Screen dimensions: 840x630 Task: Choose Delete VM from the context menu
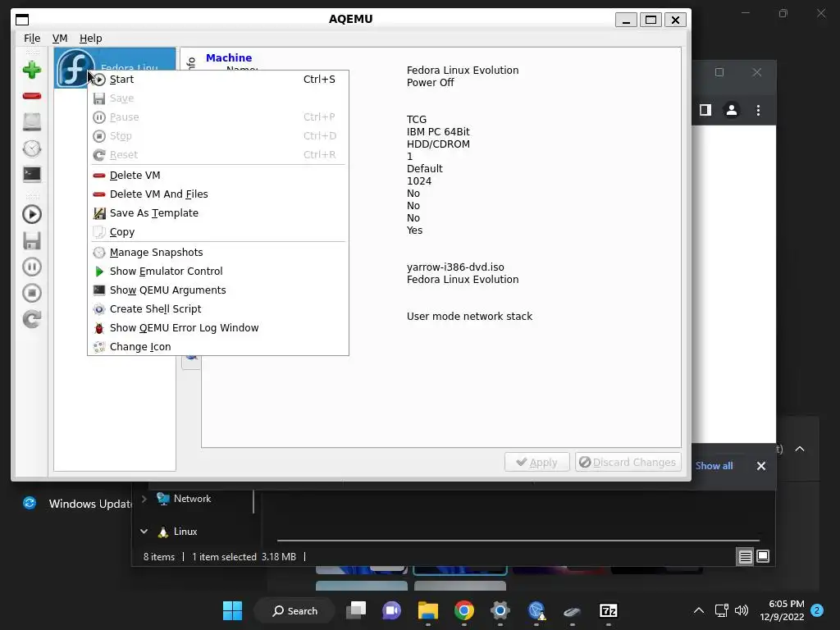[217, 176]
